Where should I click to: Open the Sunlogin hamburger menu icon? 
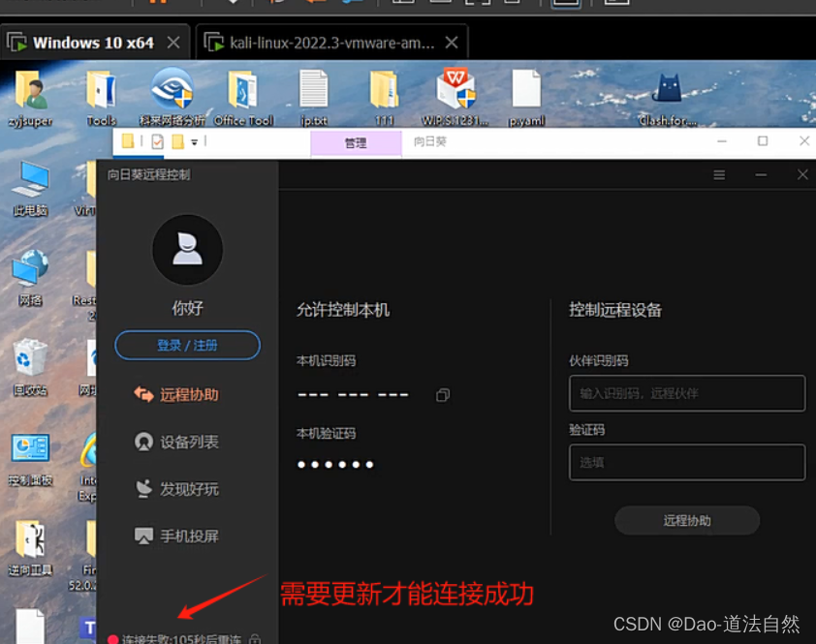pyautogui.click(x=719, y=174)
